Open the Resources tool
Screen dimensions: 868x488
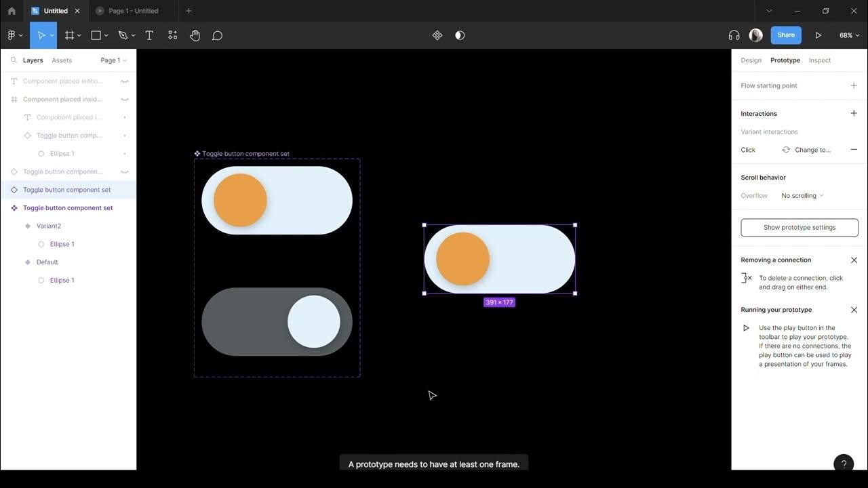coord(172,35)
